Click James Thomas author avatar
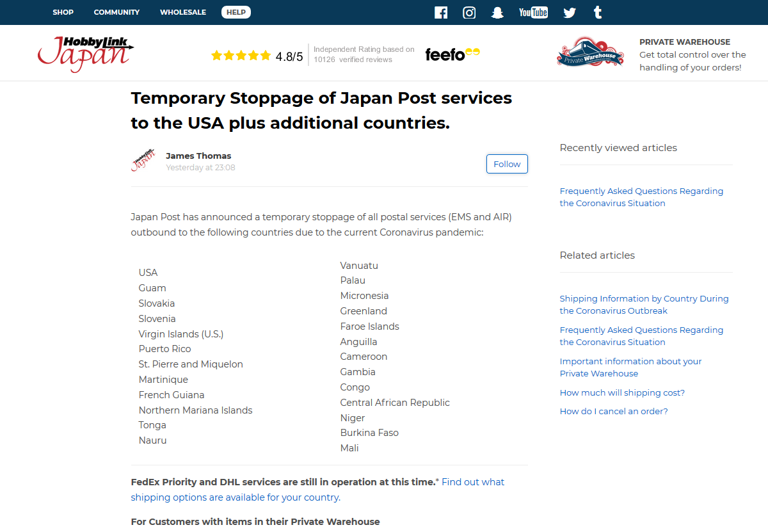Screen dimensions: 768x532 pos(143,160)
